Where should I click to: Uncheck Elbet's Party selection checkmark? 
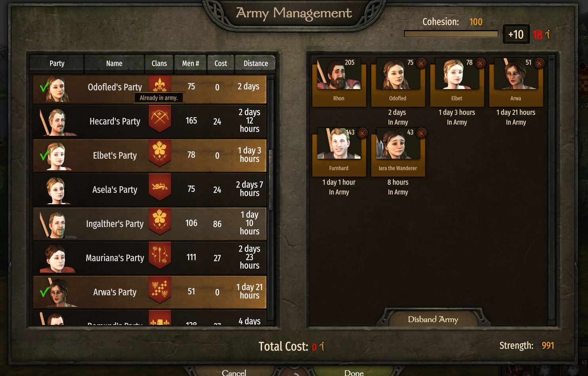[45, 155]
